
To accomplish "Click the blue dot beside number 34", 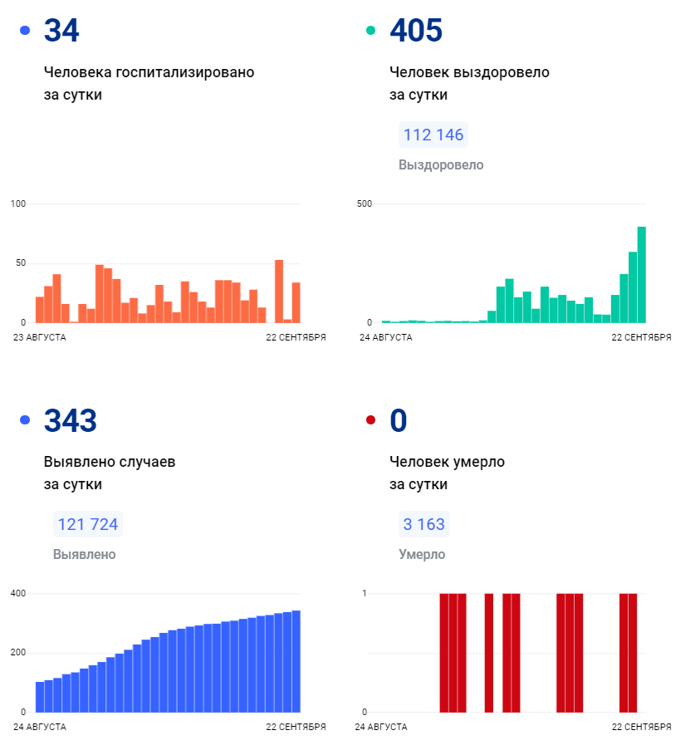I will tap(25, 31).
